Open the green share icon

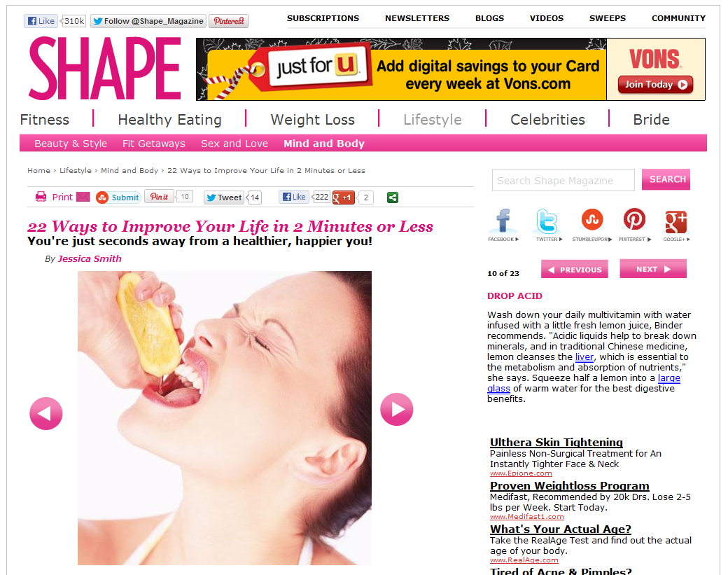[x=392, y=198]
